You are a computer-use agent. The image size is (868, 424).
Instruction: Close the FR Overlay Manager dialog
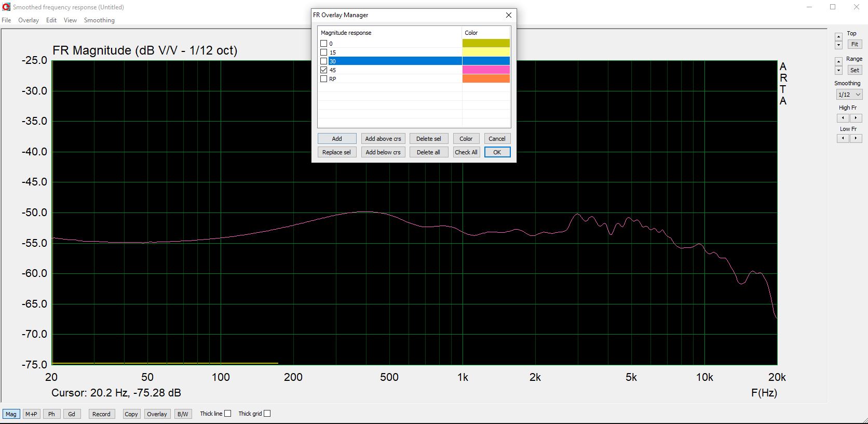point(509,15)
